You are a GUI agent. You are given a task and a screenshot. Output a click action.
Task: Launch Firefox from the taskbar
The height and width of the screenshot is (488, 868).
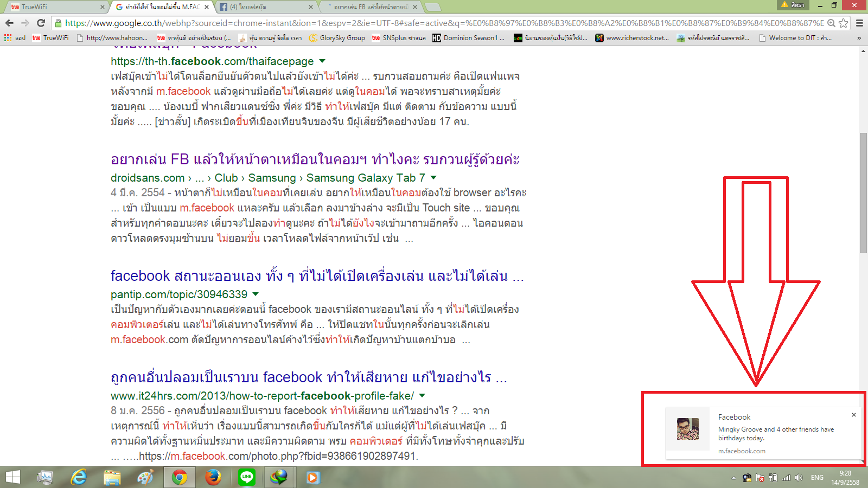[213, 477]
